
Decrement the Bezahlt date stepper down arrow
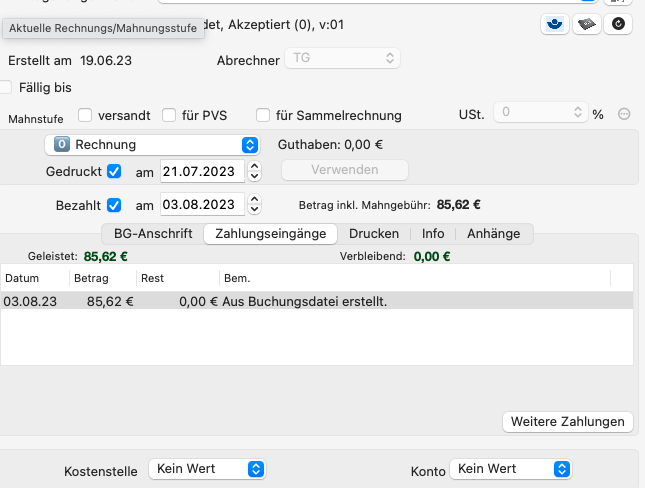point(255,209)
